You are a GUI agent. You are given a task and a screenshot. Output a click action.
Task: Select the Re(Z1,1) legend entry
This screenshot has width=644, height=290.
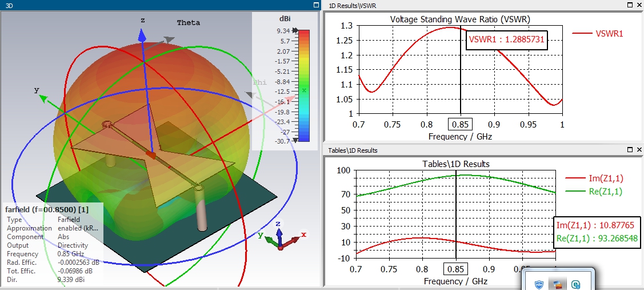tap(594, 191)
